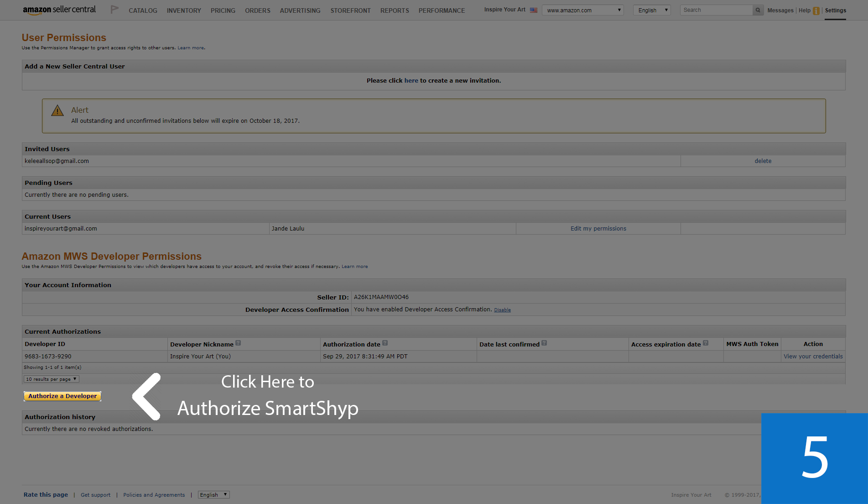Open the STOREFRONT menu
Screen dimensions: 868x504
(350, 10)
